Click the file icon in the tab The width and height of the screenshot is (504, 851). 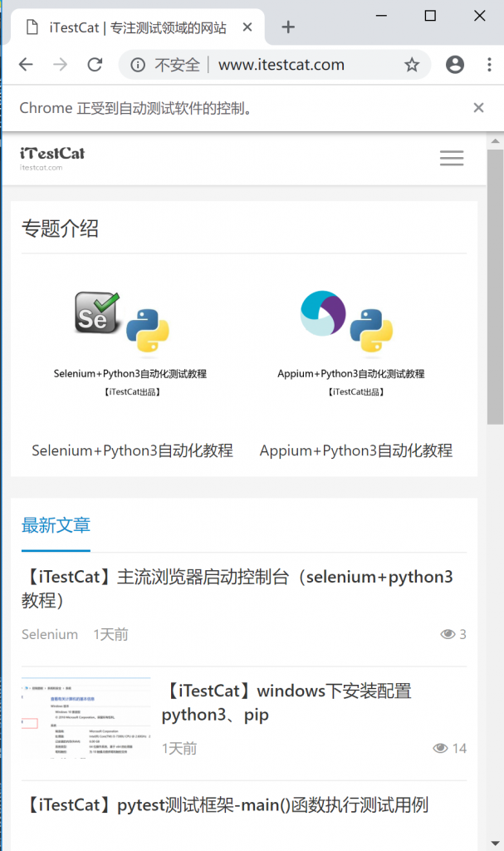tap(32, 27)
